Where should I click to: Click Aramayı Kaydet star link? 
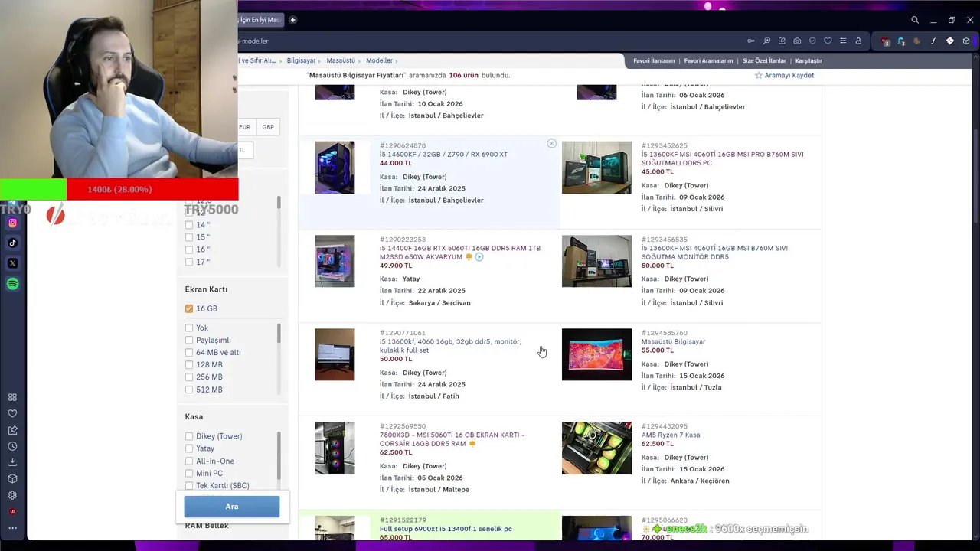click(785, 75)
